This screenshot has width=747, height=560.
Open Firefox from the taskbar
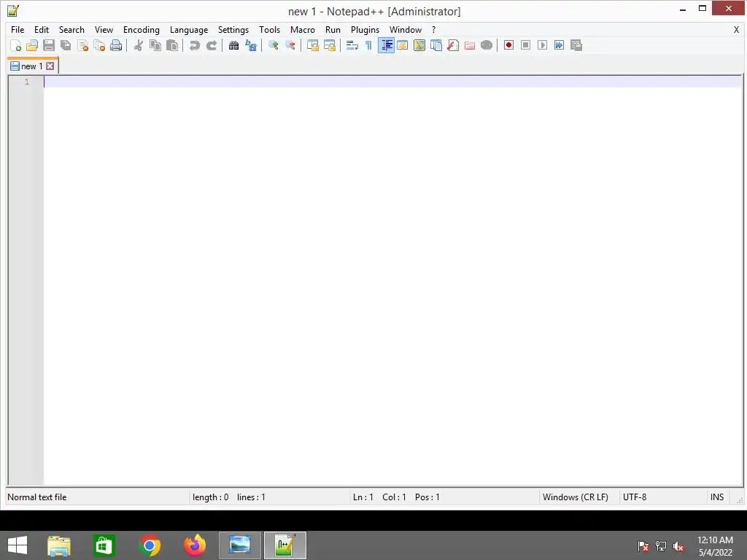pos(195,545)
